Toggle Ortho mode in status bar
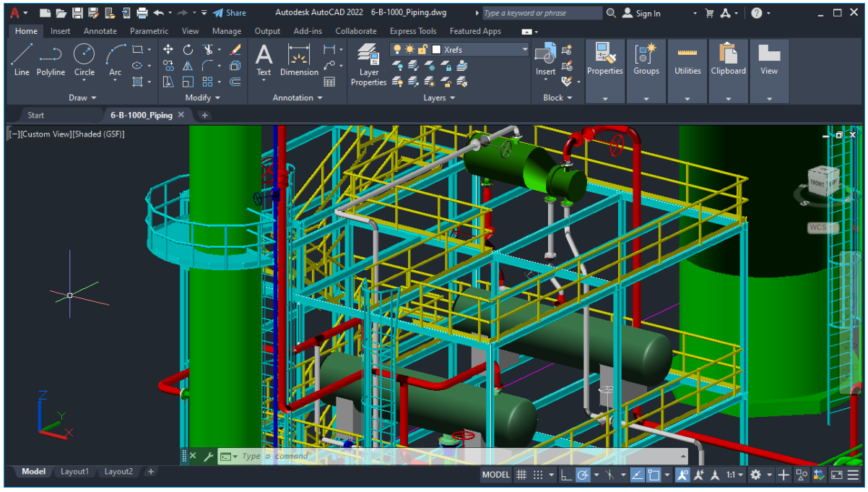This screenshot has height=492, width=868. point(567,475)
